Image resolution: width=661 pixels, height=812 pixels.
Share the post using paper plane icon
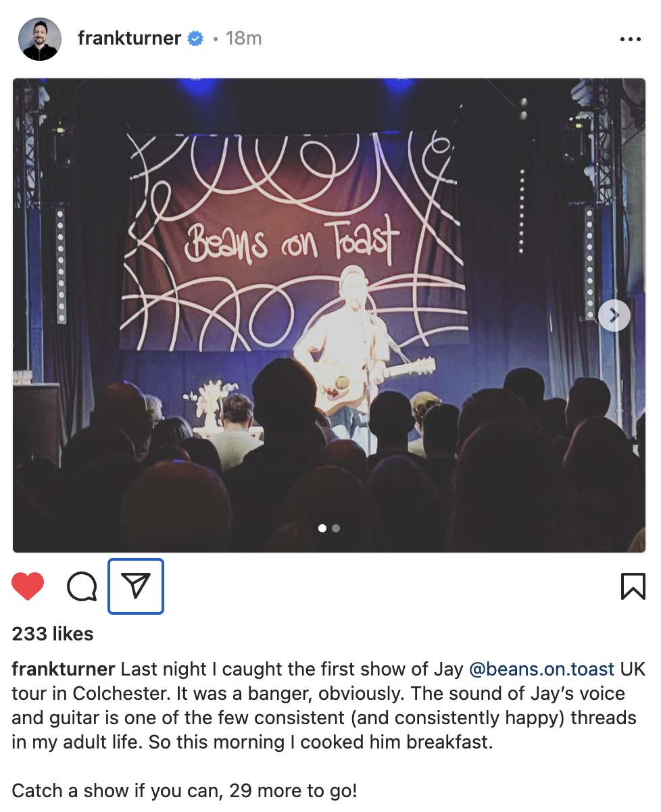[136, 586]
